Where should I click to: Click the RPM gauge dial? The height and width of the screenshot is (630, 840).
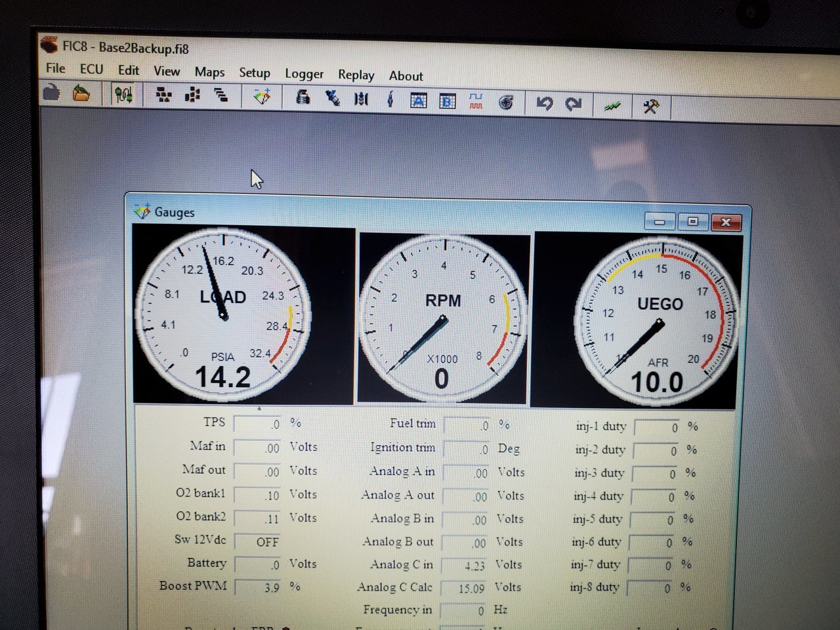(443, 318)
